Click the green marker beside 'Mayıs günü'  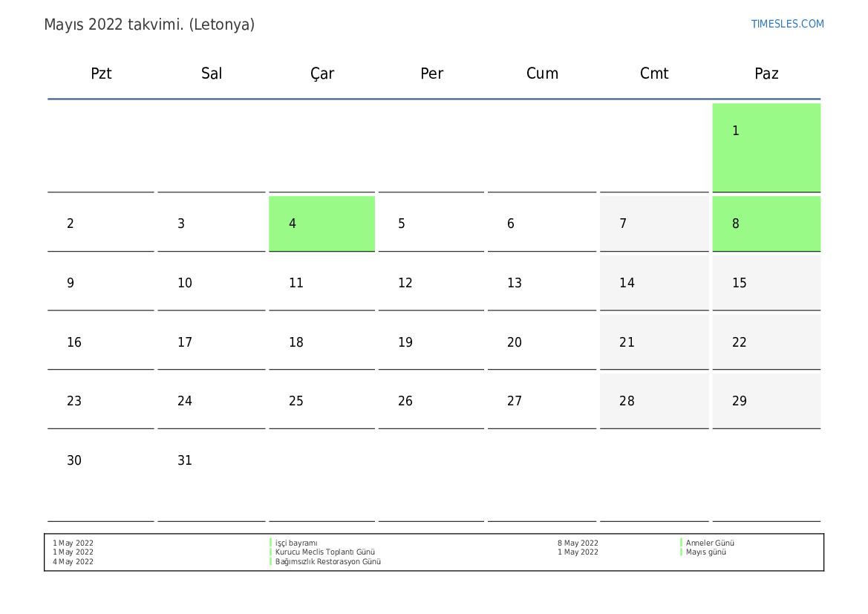point(682,552)
